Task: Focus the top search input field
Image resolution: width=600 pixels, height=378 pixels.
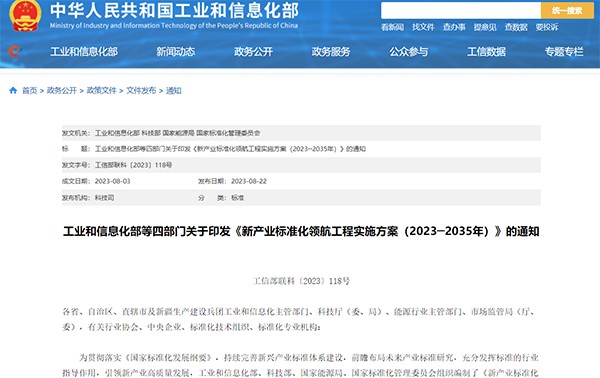Action: [x=461, y=10]
